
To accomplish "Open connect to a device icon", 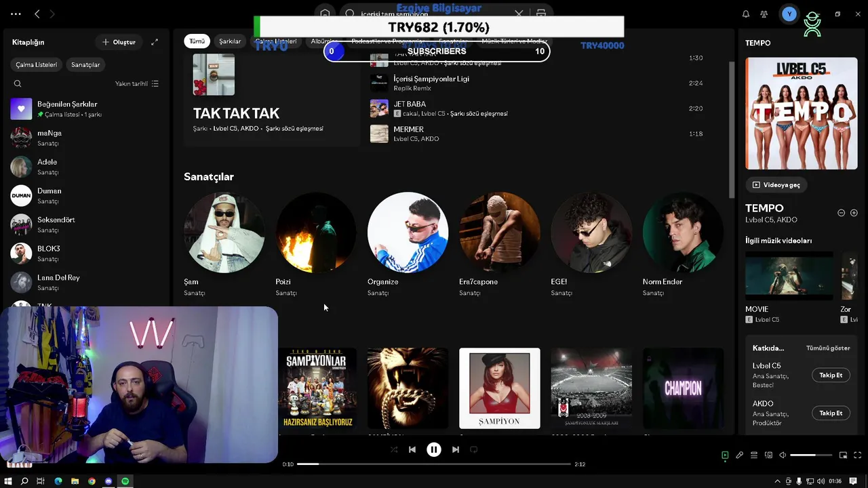I will [x=768, y=455].
